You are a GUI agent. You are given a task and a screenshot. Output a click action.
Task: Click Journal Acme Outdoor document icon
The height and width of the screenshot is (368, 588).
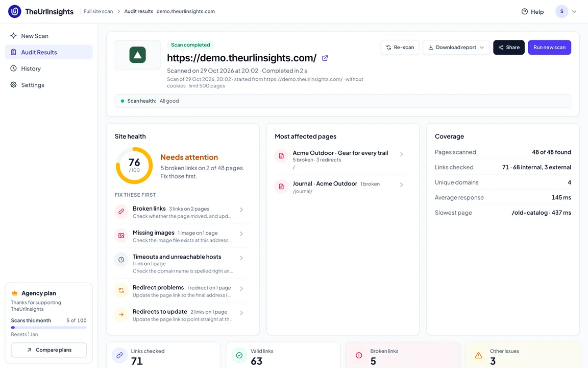tap(281, 187)
